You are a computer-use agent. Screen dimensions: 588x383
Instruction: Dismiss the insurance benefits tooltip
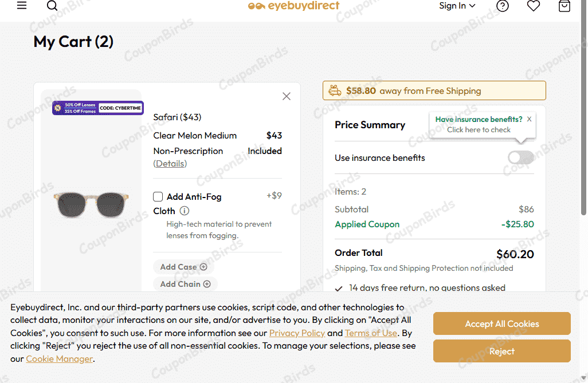(529, 119)
